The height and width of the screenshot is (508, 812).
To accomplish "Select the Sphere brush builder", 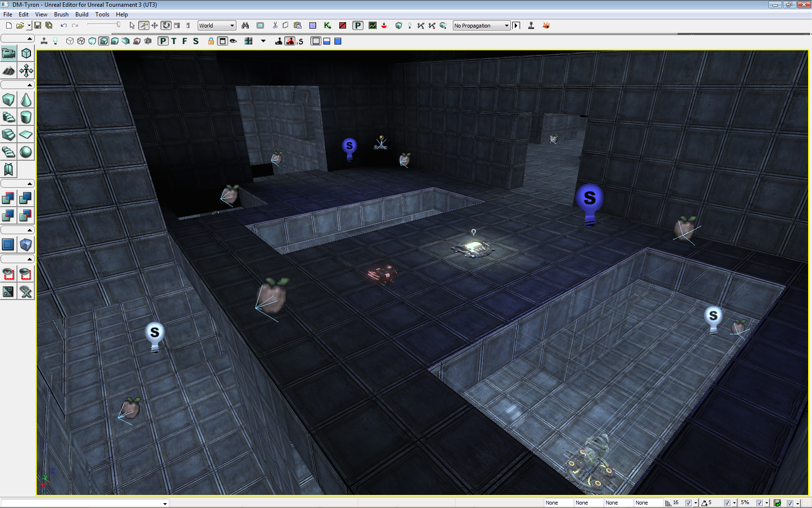I will 26,152.
